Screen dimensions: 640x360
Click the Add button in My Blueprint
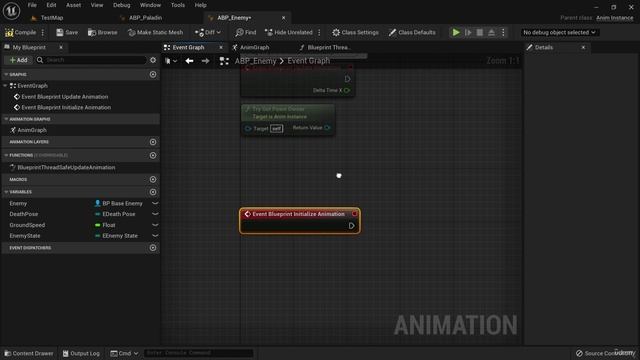point(18,60)
